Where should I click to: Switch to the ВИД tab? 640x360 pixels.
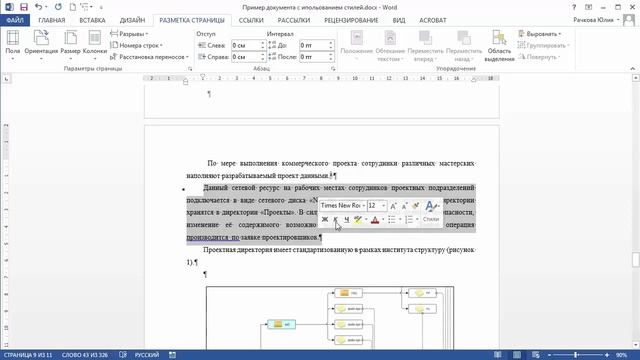(399, 20)
